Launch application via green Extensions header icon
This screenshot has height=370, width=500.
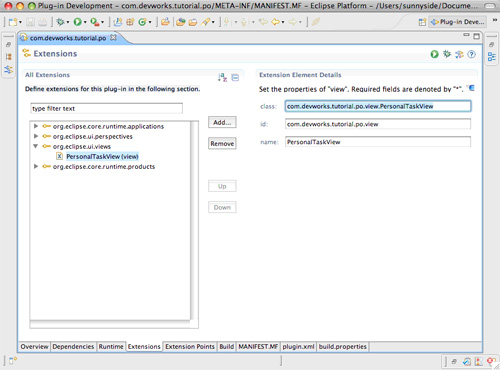pos(434,54)
